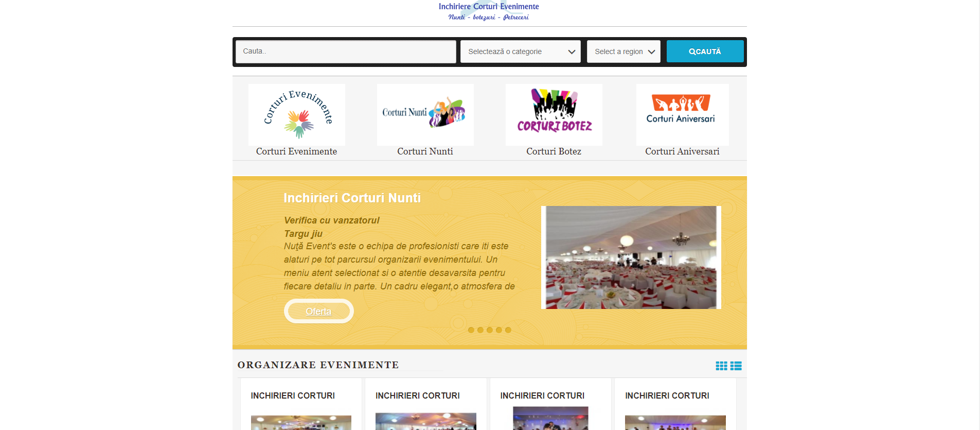Focus the Cauta search text field
The height and width of the screenshot is (430, 980).
[x=346, y=51]
